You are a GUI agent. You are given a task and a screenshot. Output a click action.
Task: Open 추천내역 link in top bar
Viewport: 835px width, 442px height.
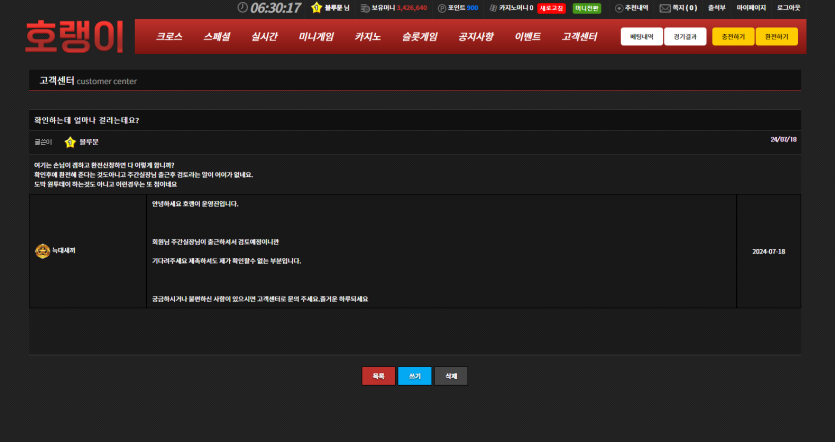point(636,8)
